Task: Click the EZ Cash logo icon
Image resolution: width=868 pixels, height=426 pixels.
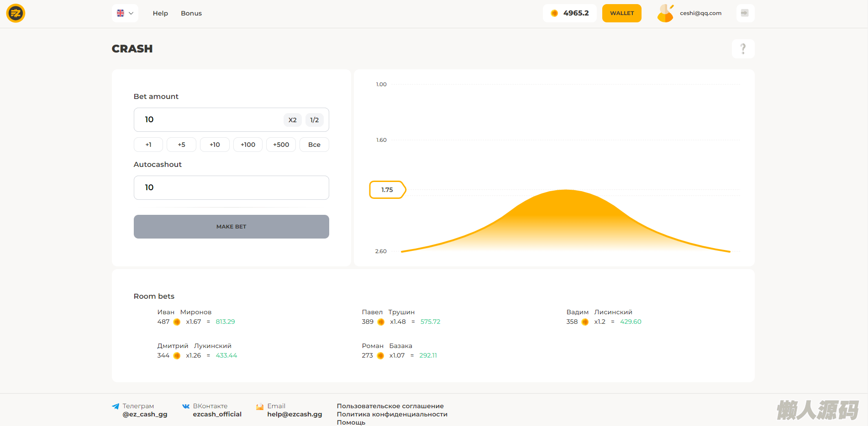Action: (x=16, y=13)
